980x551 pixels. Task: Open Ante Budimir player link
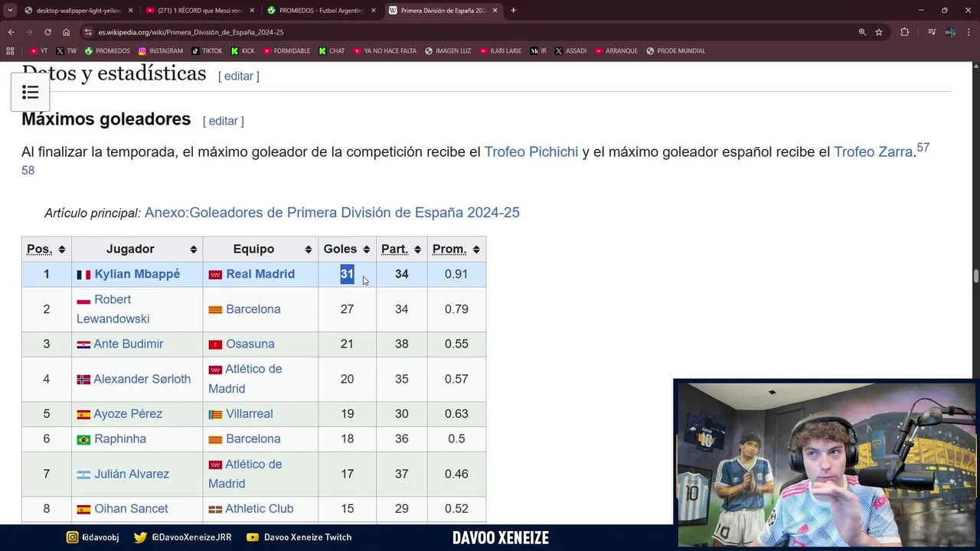[128, 344]
